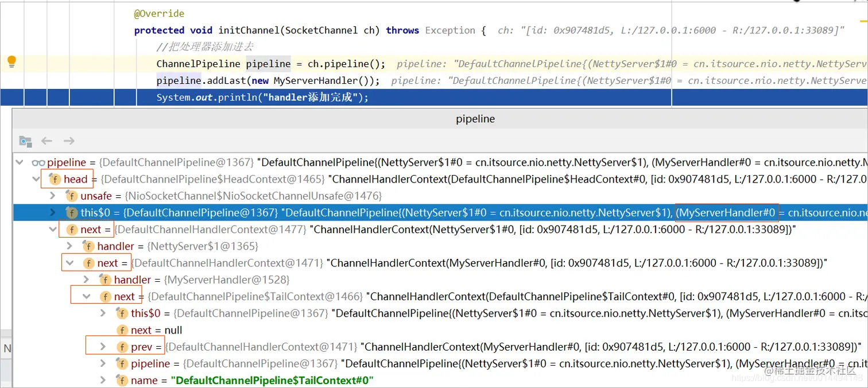Collapse next TailContext@1466 node
The height and width of the screenshot is (388, 868).
coord(87,297)
